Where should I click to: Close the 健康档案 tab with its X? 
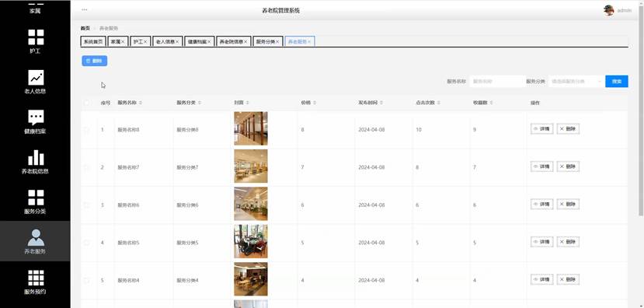point(209,42)
